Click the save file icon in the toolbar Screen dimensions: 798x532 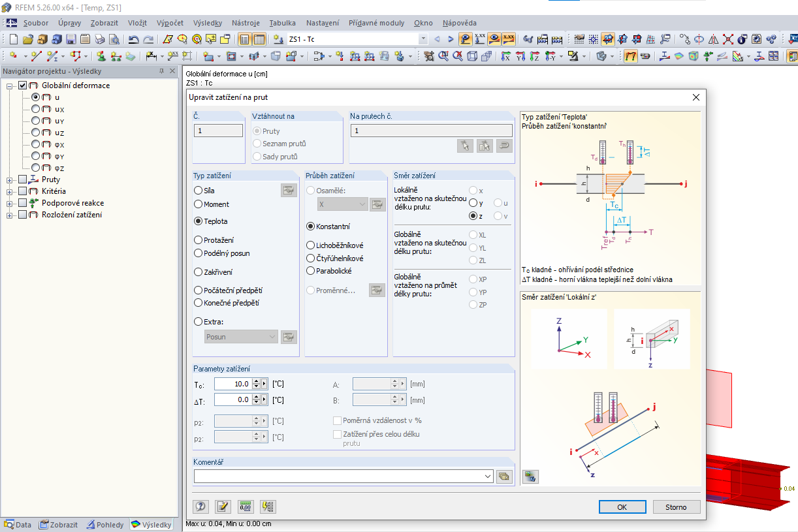[x=71, y=39]
